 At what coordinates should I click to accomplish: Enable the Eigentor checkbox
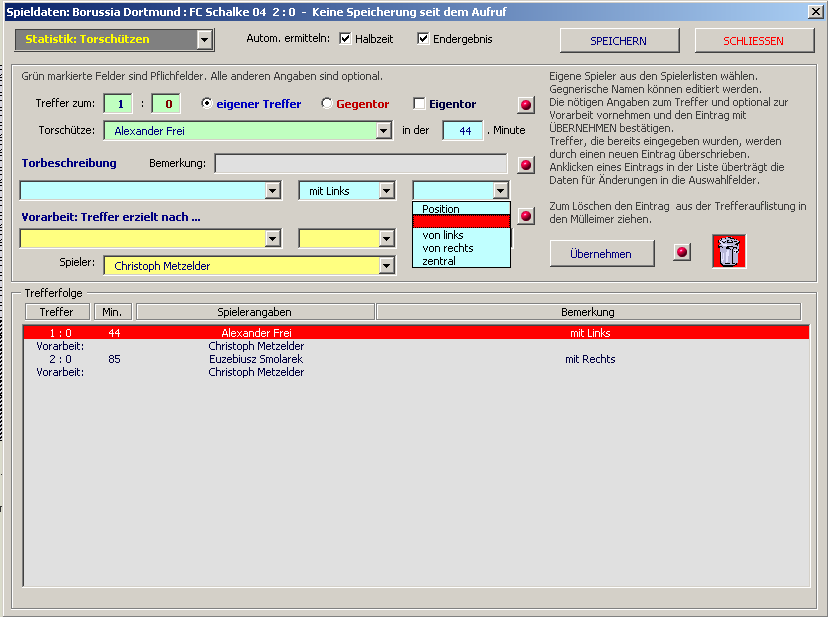419,104
